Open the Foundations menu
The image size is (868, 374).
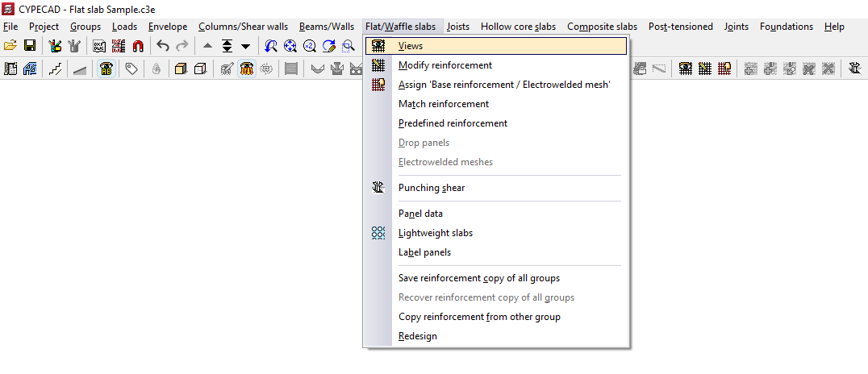pyautogui.click(x=786, y=27)
